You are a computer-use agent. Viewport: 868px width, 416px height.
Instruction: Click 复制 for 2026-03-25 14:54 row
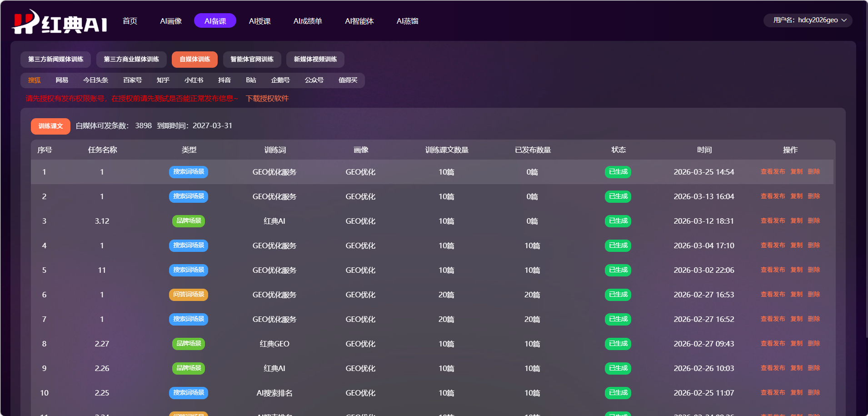(x=796, y=172)
